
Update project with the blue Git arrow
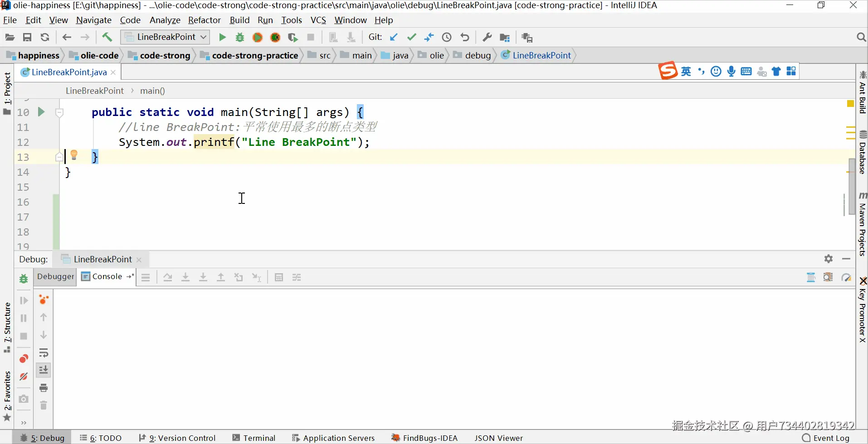point(394,37)
